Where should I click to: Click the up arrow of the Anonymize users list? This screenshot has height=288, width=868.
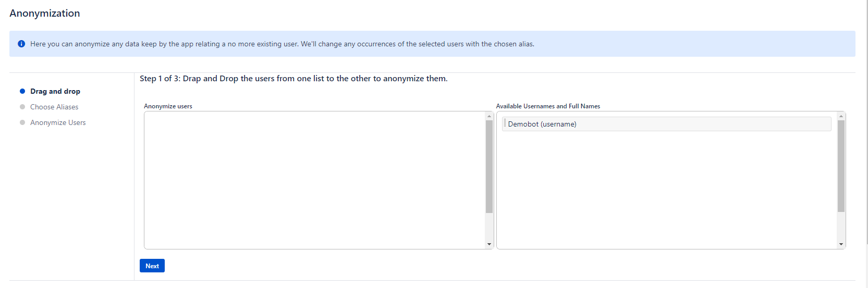[x=489, y=116]
